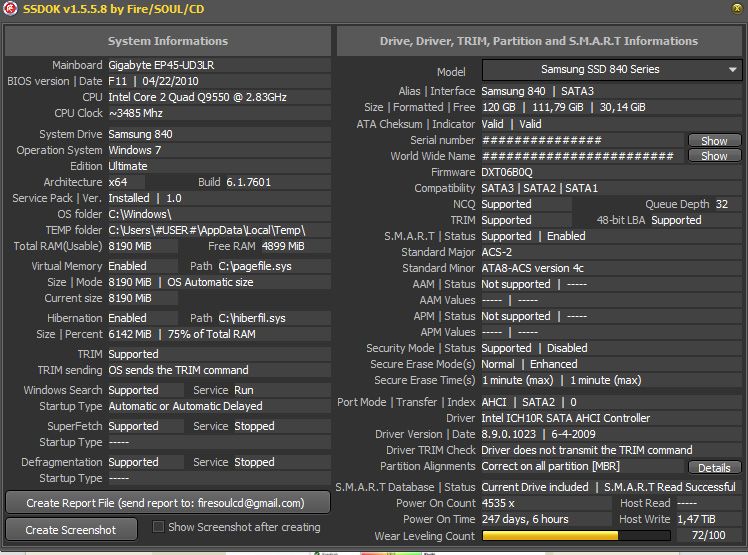Select Correct on all partition [MBR] text

point(551,466)
